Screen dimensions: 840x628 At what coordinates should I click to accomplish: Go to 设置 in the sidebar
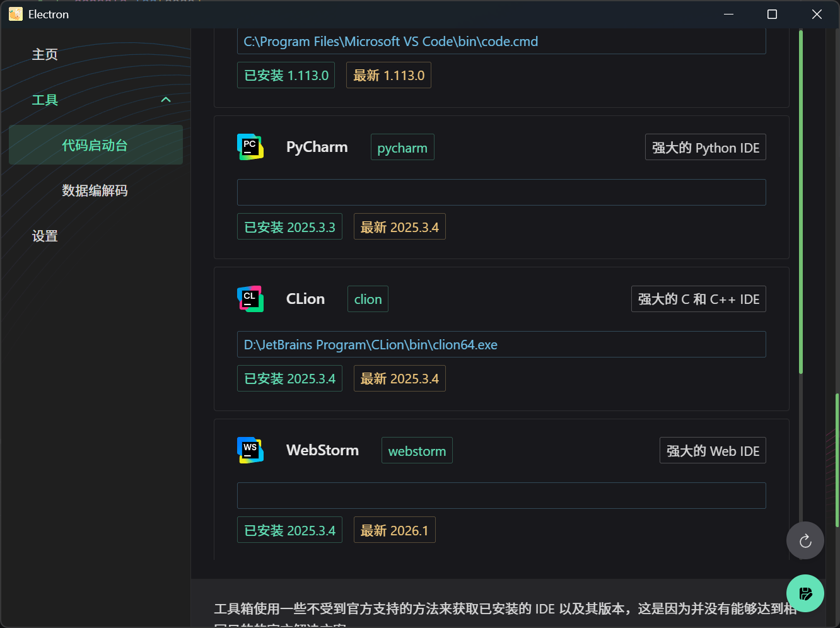point(45,236)
